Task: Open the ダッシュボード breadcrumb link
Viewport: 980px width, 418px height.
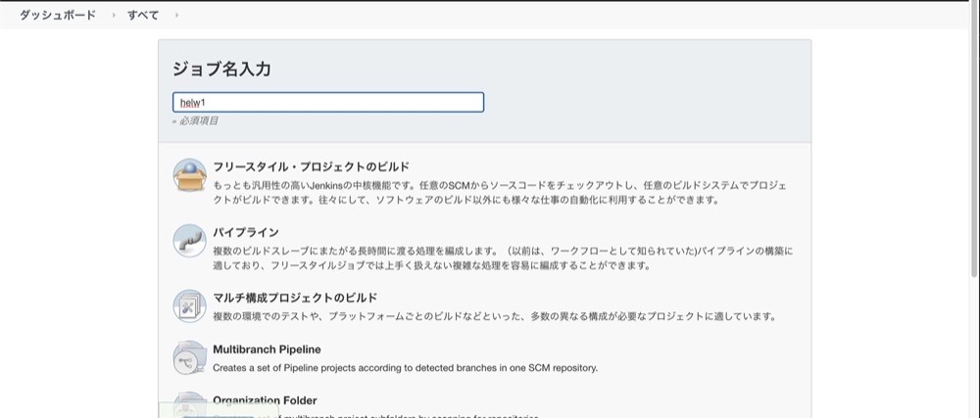Action: [58, 15]
